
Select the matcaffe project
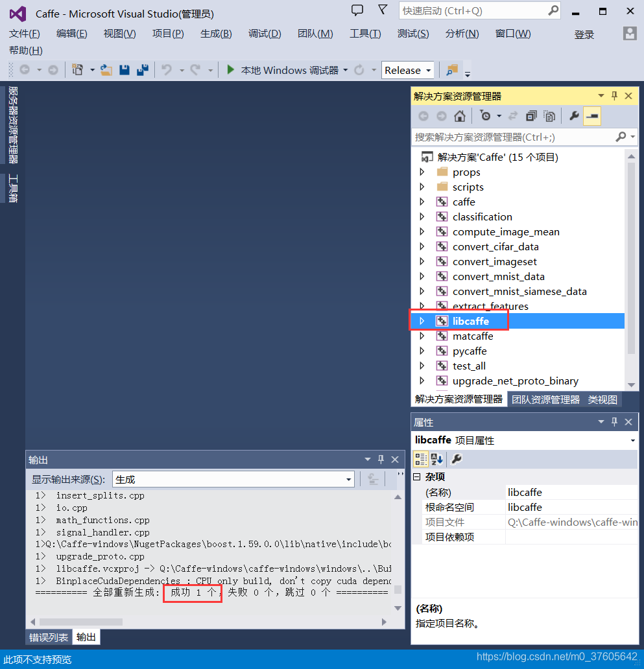(x=473, y=336)
